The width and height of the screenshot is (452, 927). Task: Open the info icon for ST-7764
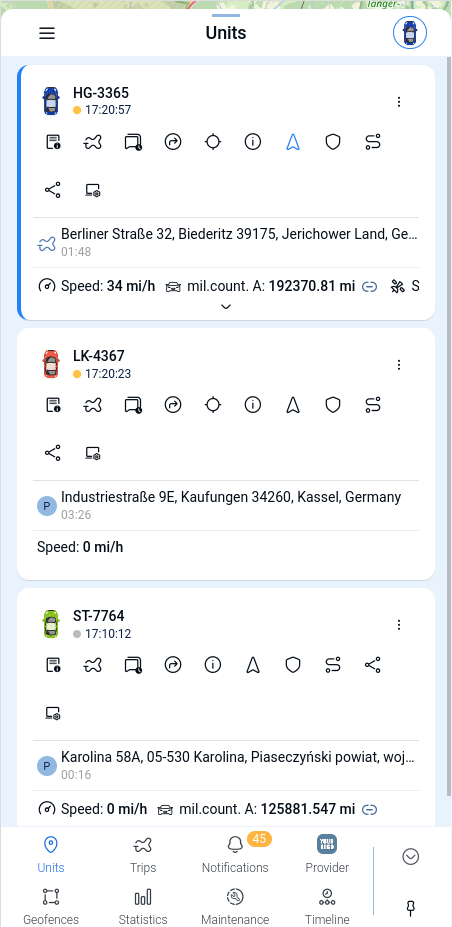(213, 665)
